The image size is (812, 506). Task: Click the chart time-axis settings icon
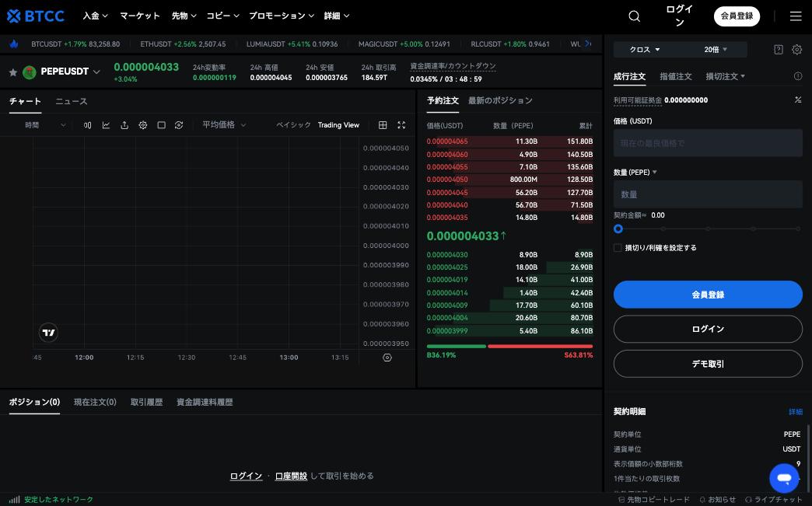coord(387,358)
